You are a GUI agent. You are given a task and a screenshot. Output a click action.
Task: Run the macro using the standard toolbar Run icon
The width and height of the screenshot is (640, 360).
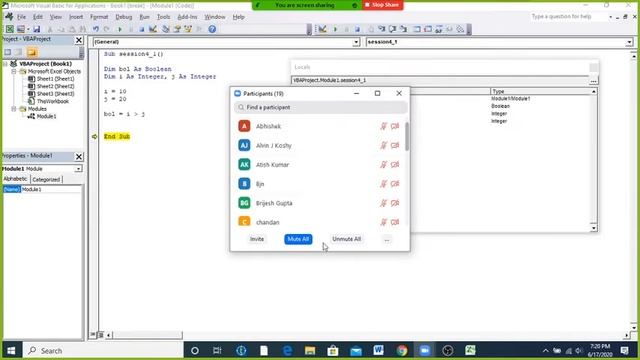coord(120,29)
